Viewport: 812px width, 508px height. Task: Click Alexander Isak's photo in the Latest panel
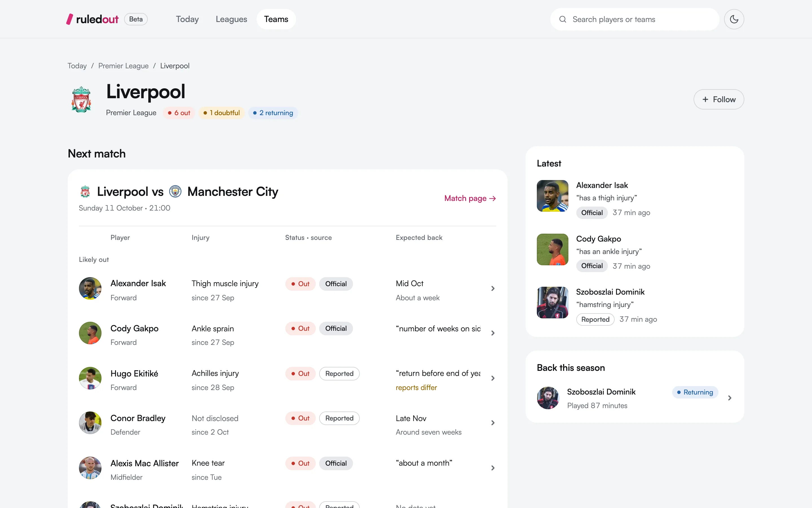point(552,196)
